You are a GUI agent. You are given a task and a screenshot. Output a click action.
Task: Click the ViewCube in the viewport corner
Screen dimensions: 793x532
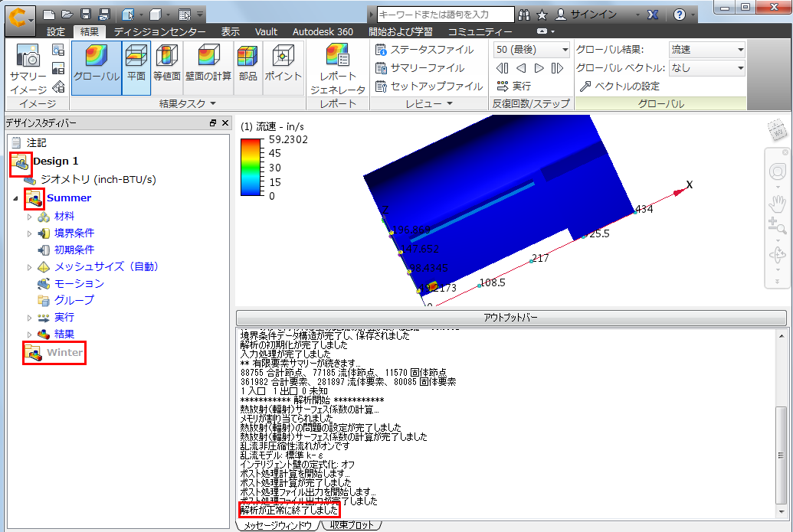tap(778, 130)
